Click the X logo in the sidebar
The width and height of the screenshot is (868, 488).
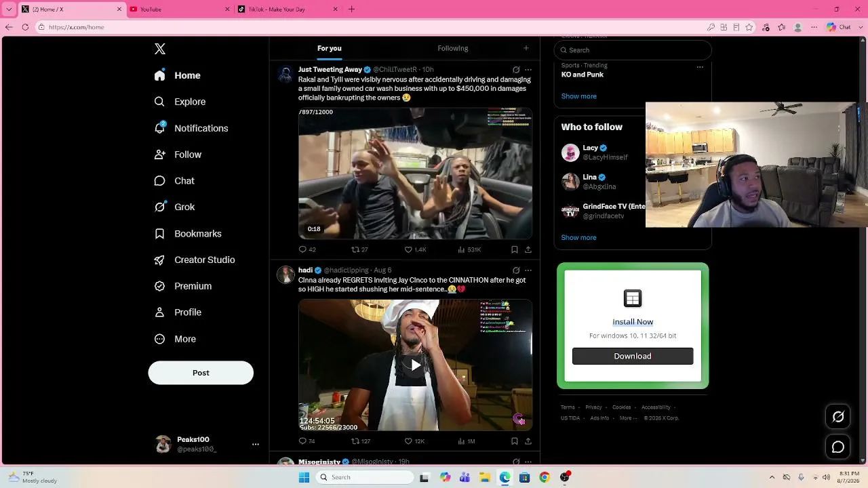(x=160, y=49)
